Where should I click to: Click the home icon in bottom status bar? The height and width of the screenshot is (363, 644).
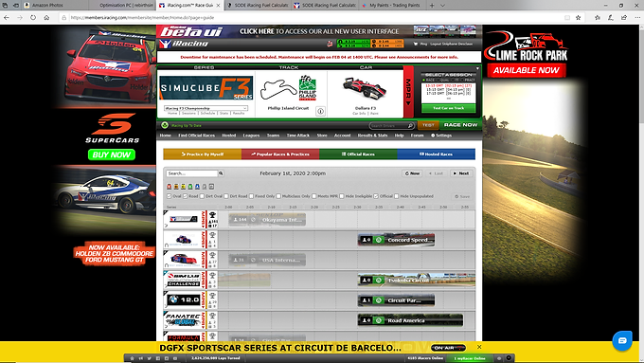pyautogui.click(x=132, y=358)
